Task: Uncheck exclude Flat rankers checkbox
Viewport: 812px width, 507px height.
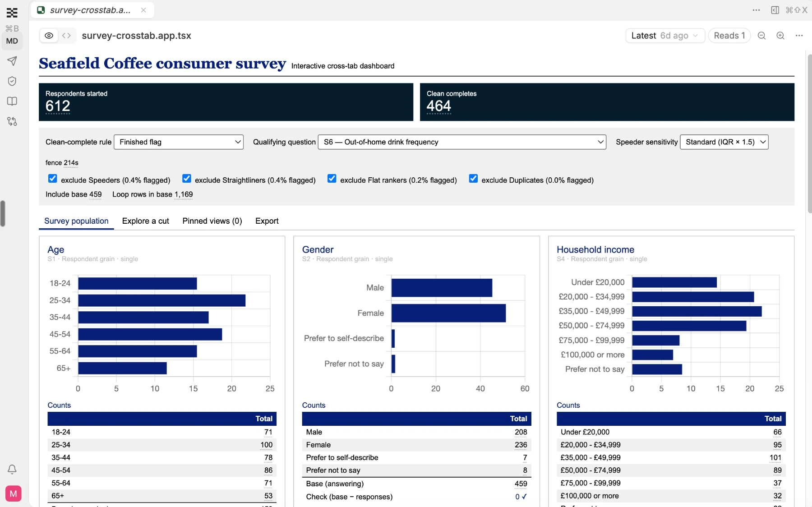Action: [332, 179]
